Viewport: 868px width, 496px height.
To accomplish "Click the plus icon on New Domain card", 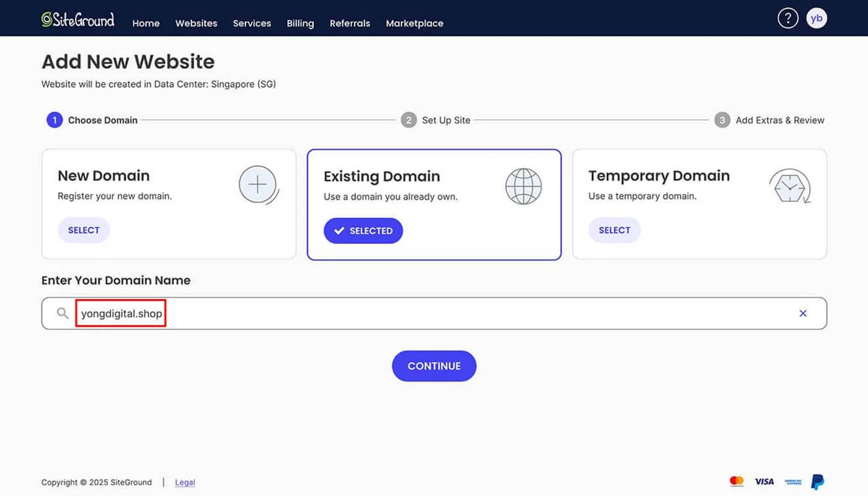I will pyautogui.click(x=259, y=185).
